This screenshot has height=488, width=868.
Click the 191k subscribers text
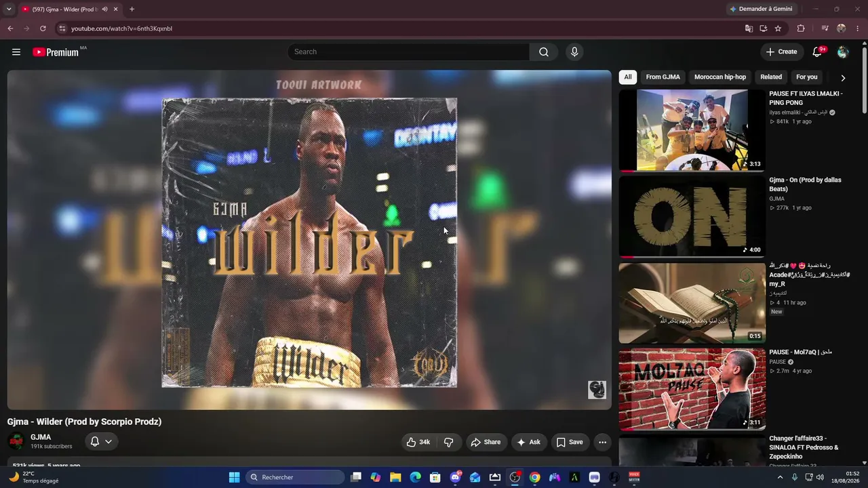(52, 447)
